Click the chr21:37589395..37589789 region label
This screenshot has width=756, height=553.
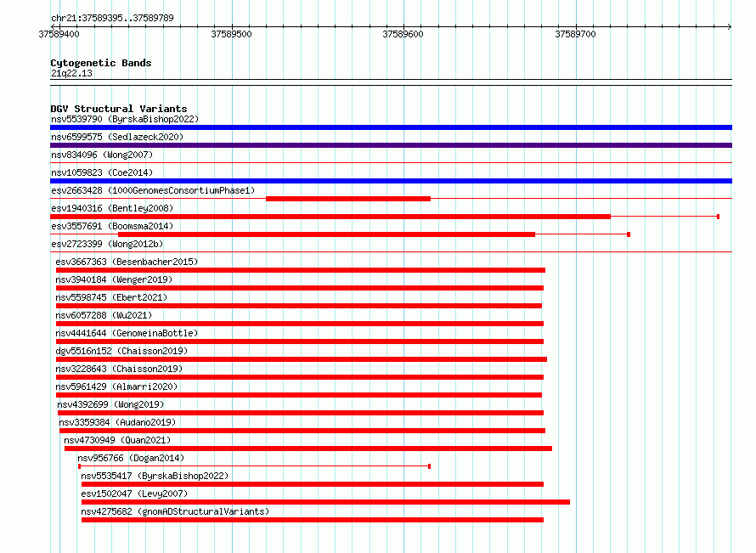click(x=112, y=18)
